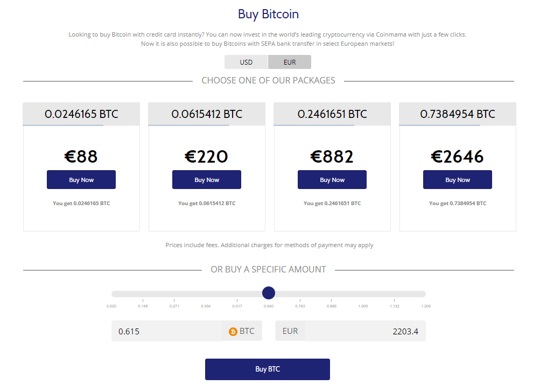Select the 0.0615412 BTC package header
Screen dimensions: 540x392
207,114
